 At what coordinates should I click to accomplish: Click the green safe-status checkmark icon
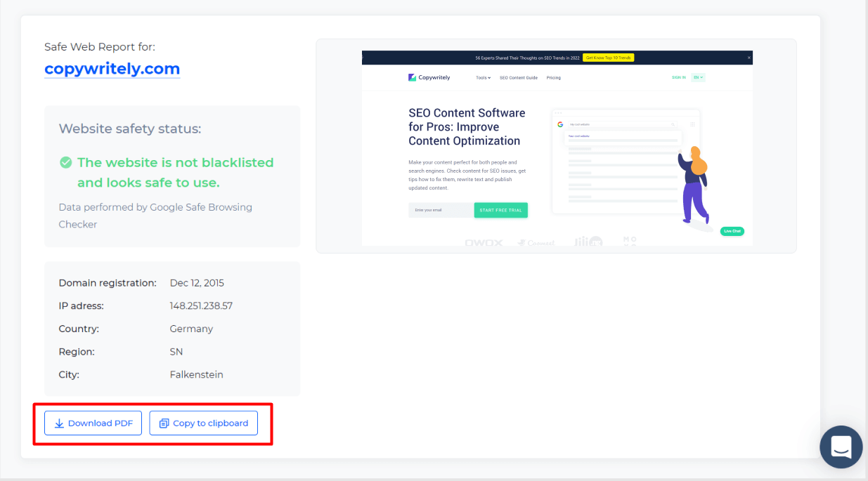click(65, 163)
